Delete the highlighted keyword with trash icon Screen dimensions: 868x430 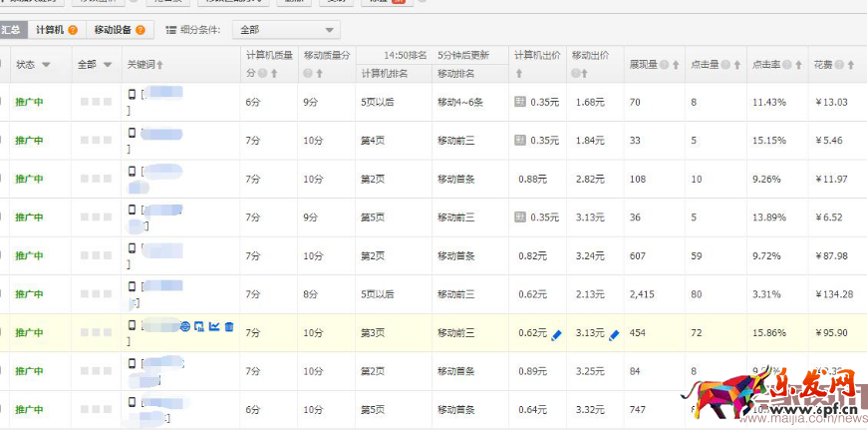tap(229, 326)
